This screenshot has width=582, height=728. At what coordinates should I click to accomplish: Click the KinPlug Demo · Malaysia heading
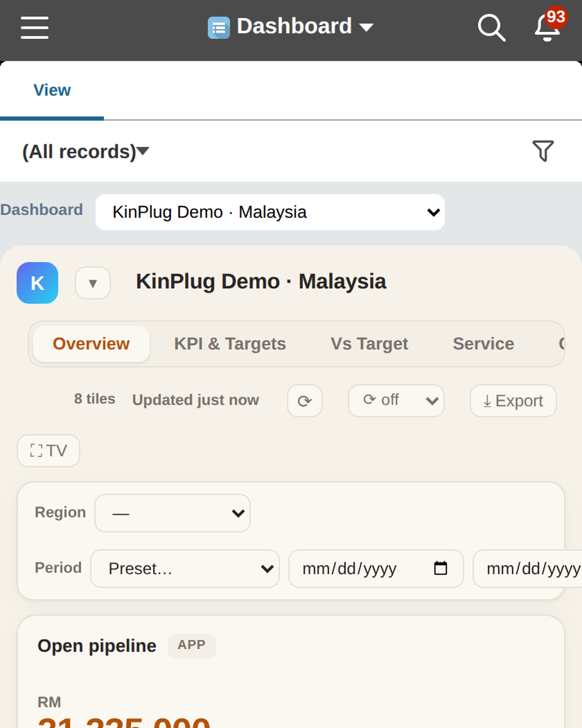pos(261,281)
